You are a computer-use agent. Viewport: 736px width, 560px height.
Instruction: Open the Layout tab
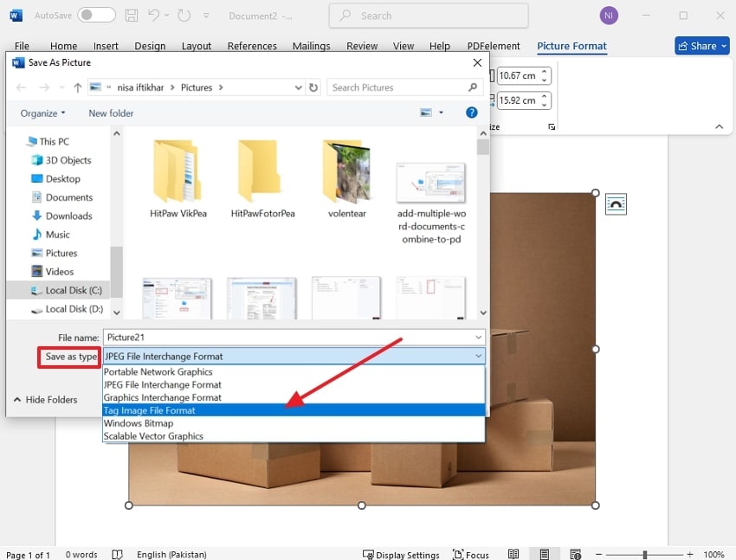197,46
